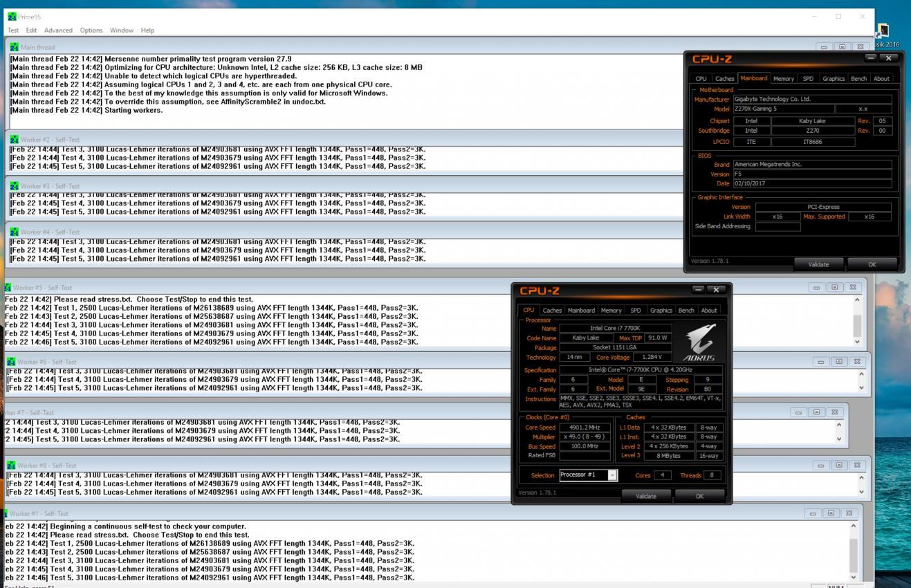Switch to Memory tab in Mainboard CPU-Z window

point(784,79)
